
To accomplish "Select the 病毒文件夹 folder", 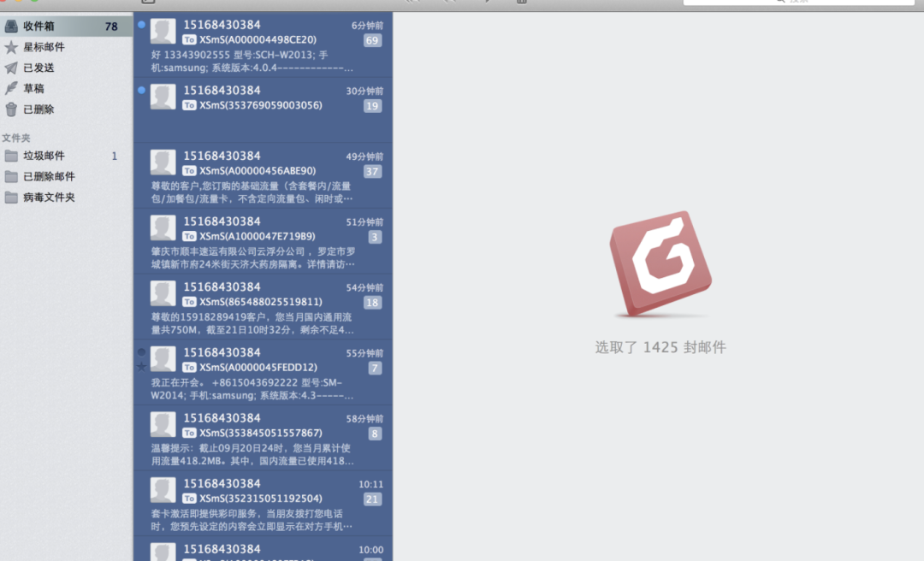I will pyautogui.click(x=66, y=197).
